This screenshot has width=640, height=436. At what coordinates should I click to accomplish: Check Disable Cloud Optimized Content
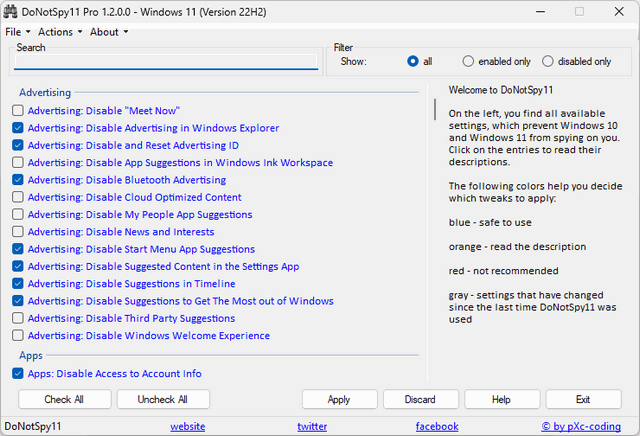tap(18, 197)
